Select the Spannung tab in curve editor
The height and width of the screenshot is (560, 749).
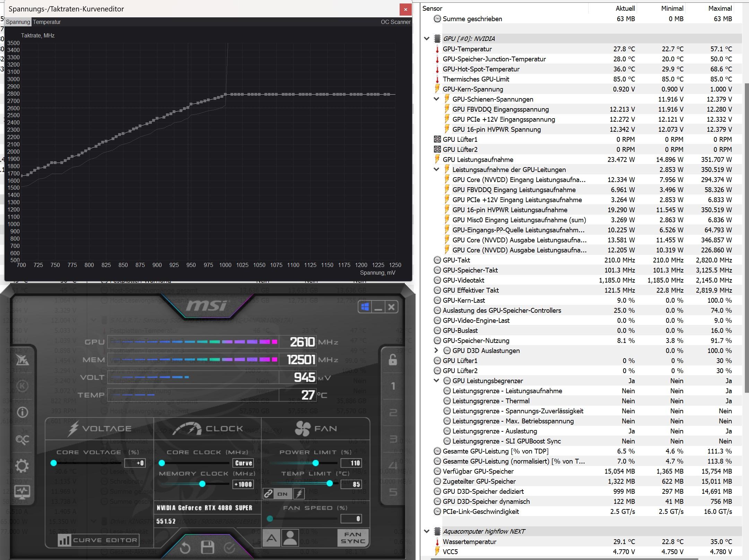[18, 22]
